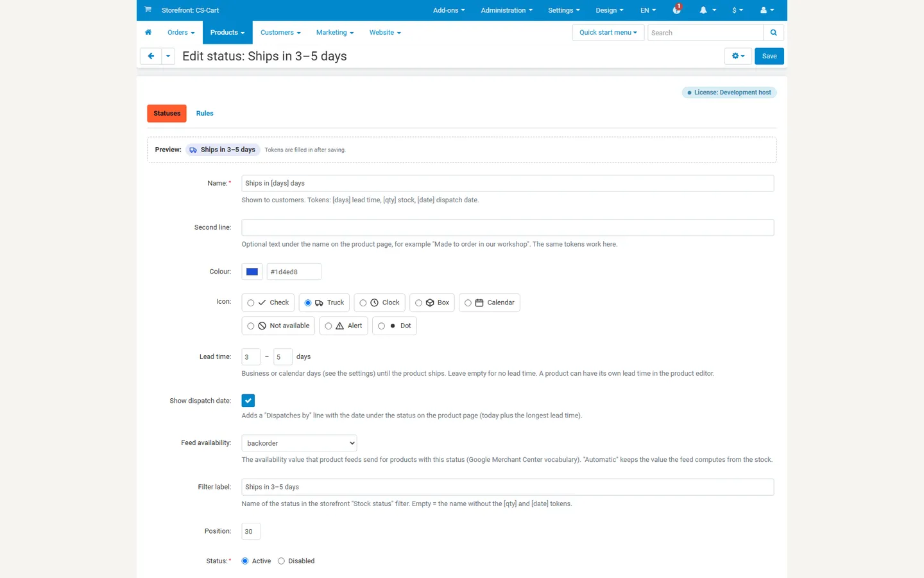Open the notifications bell menu
Image resolution: width=924 pixels, height=578 pixels.
tap(708, 10)
